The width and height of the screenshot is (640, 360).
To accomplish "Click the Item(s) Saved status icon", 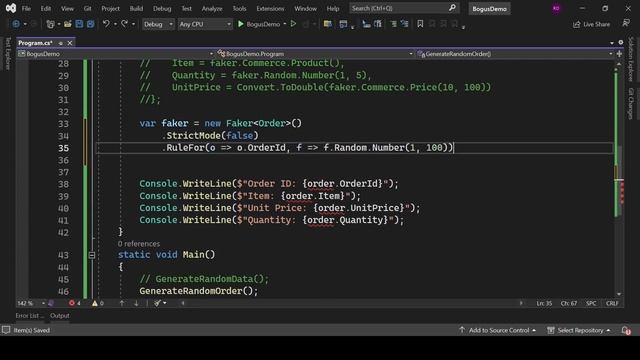I will point(6,330).
